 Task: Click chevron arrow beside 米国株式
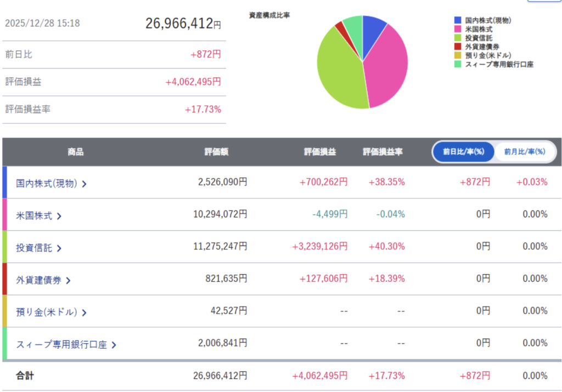click(59, 217)
